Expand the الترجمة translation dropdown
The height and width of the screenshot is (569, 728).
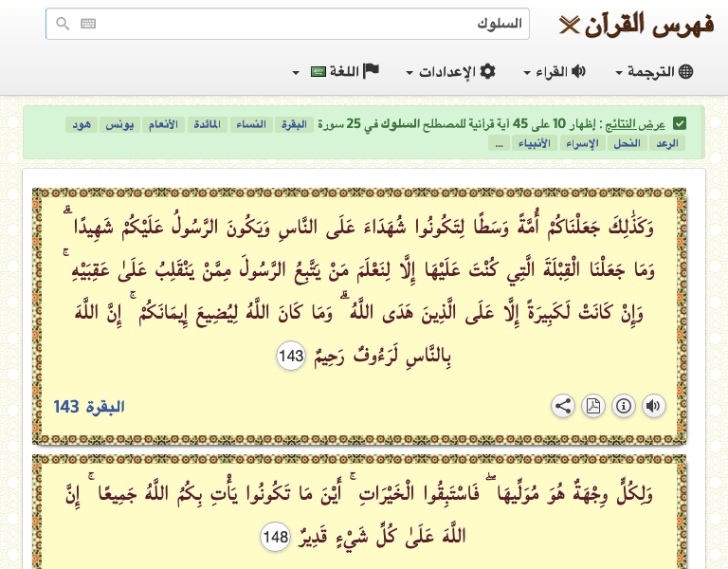click(654, 72)
